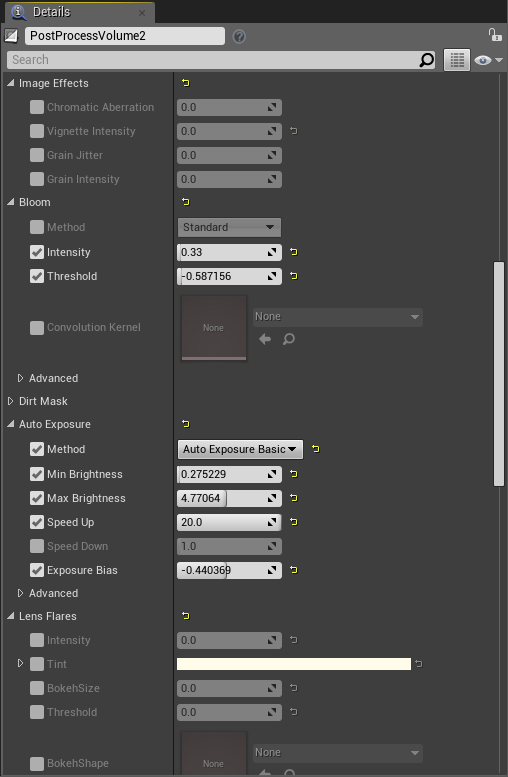
Task: Enable the Grain Intensity checkbox
Action: click(37, 179)
